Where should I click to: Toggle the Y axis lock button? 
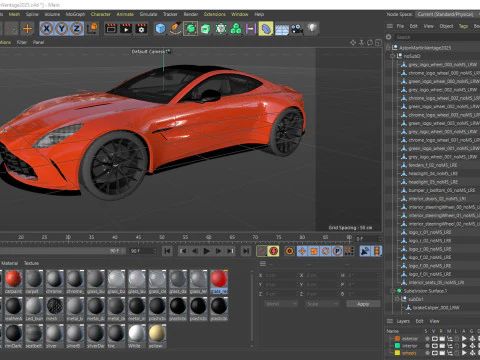point(62,29)
